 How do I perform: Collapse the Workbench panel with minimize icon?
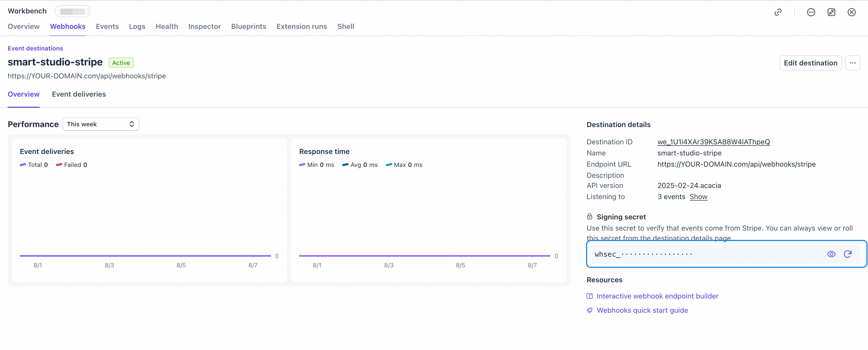(x=831, y=12)
